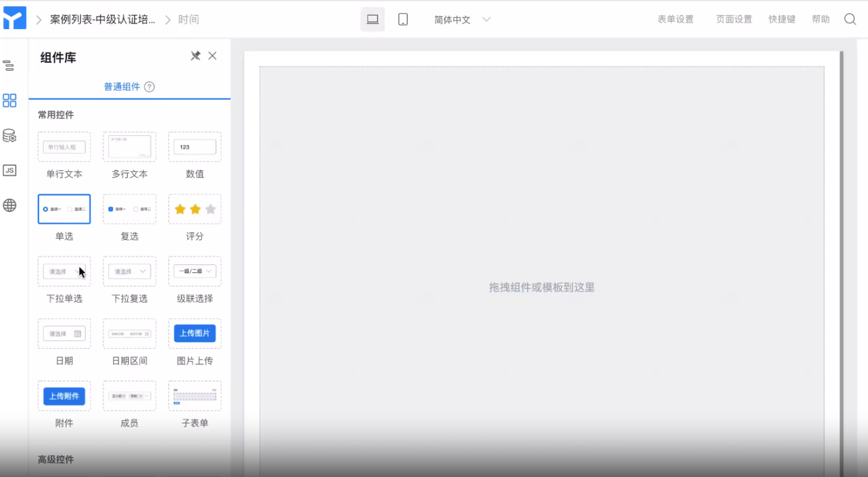Open the JS action panel icon
This screenshot has width=868, height=477.
(9, 171)
